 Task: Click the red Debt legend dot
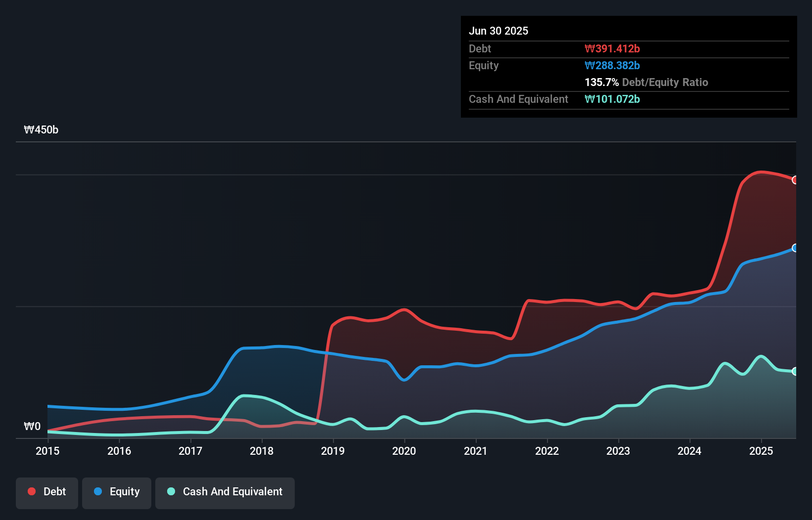point(32,491)
